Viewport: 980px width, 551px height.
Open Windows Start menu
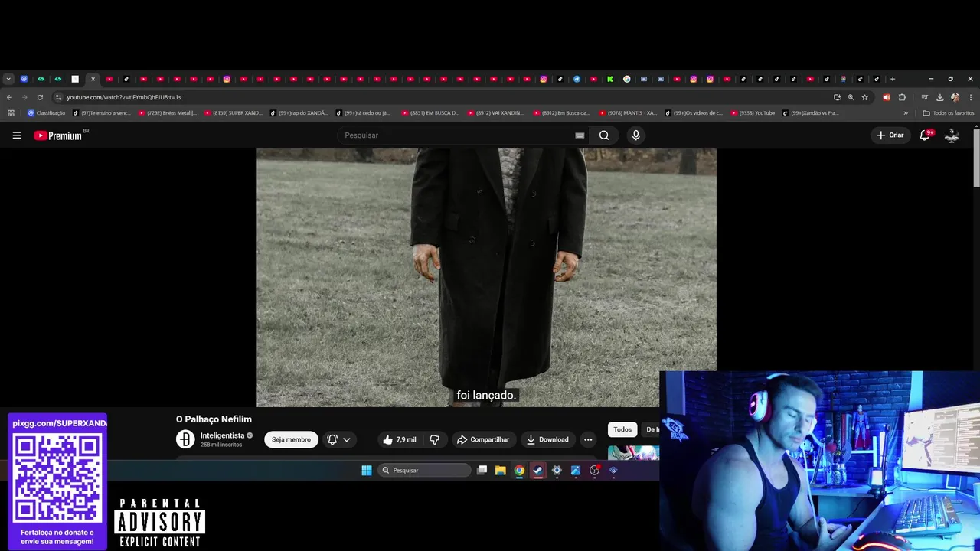[x=367, y=471]
